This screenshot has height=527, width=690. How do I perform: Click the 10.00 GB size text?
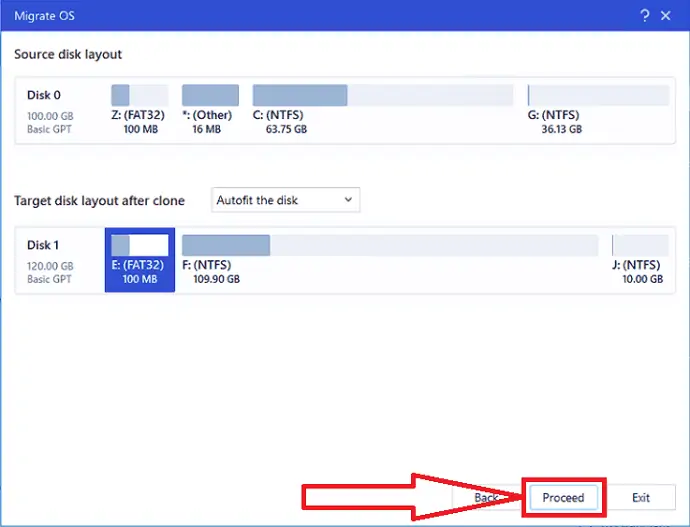click(642, 279)
